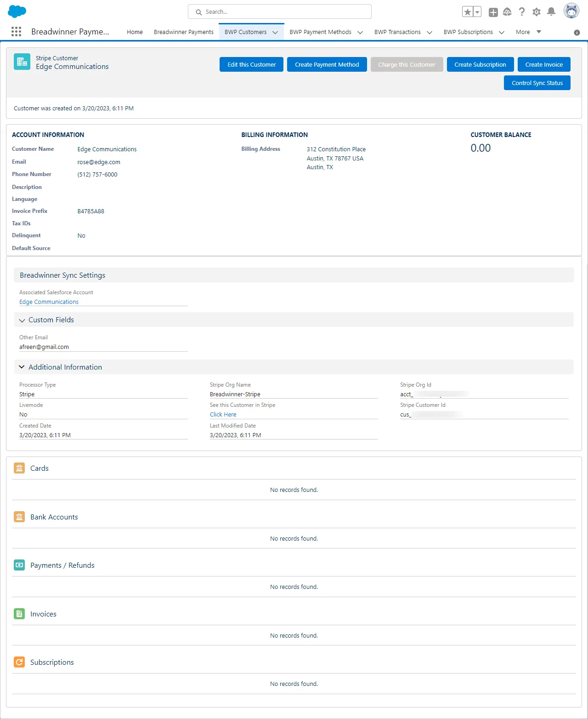The height and width of the screenshot is (719, 588).
Task: Open BWP Payment Methods tab dropdown chevron
Action: (360, 32)
